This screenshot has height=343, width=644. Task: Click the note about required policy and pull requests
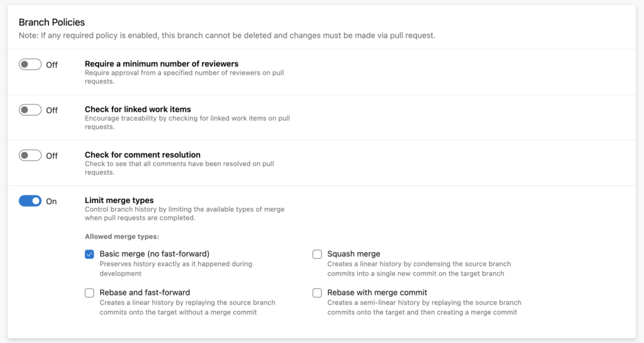tap(226, 36)
